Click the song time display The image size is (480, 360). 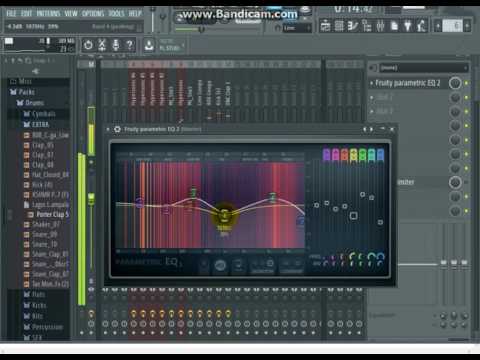[x=353, y=9]
